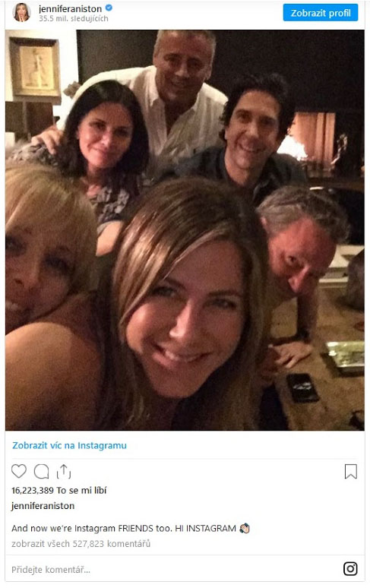Viewport: 370px width, 588px height.
Task: Open the profile avatar picture at top
Action: tap(21, 12)
